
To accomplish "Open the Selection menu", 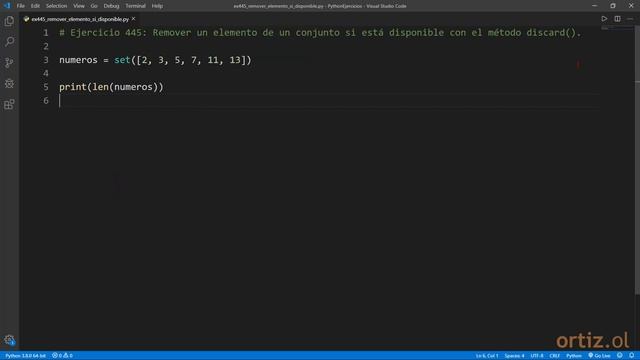I will click(x=56, y=6).
